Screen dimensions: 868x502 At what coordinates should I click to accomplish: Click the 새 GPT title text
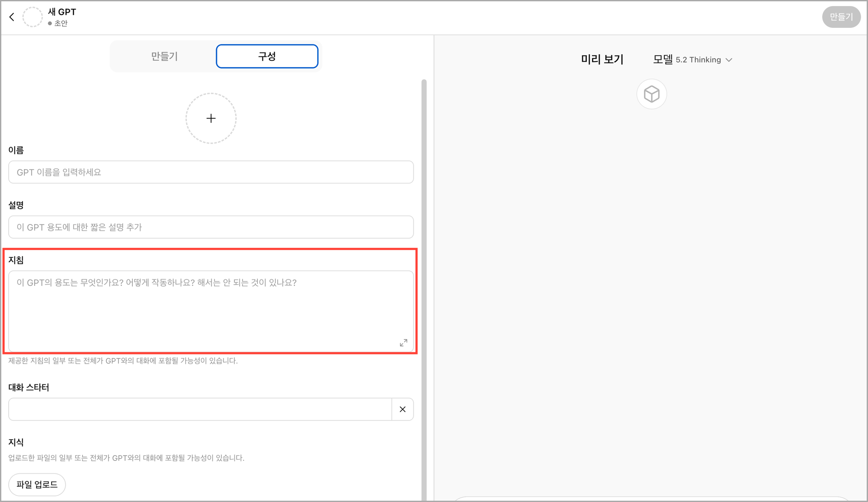click(62, 12)
